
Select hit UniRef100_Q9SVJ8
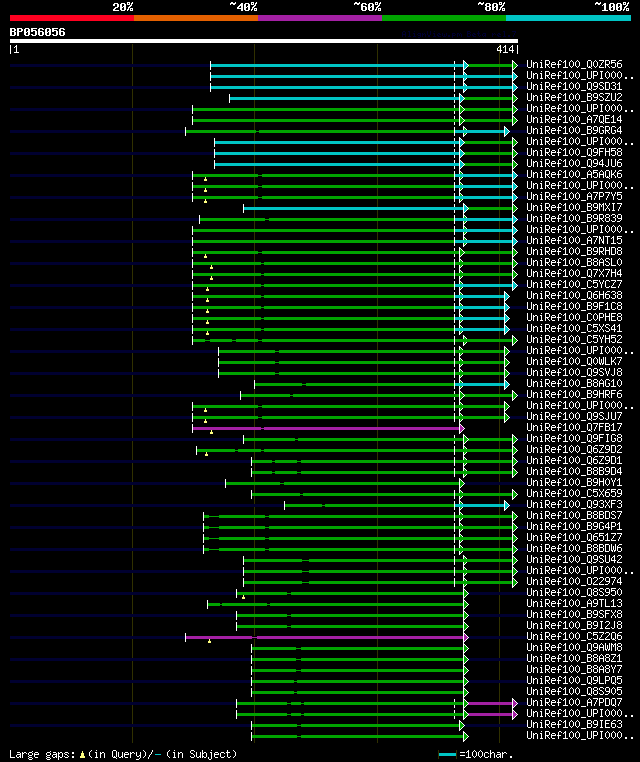(x=574, y=373)
